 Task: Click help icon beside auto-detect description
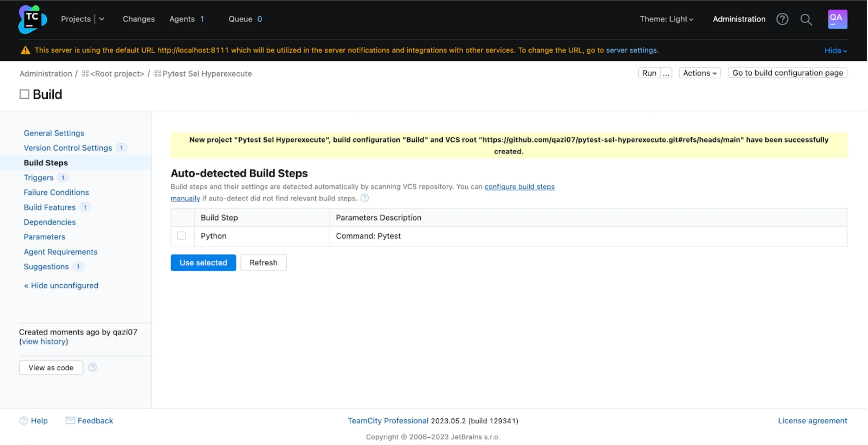[x=364, y=198]
